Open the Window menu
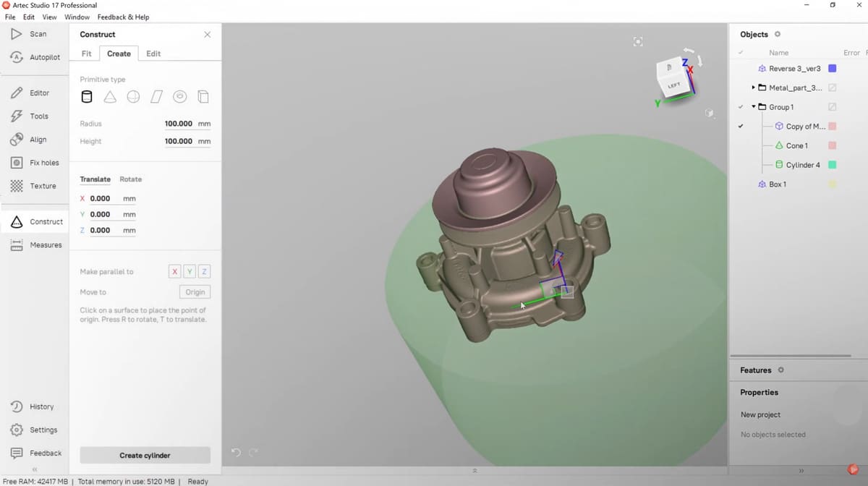Viewport: 868px width, 486px height. (77, 17)
